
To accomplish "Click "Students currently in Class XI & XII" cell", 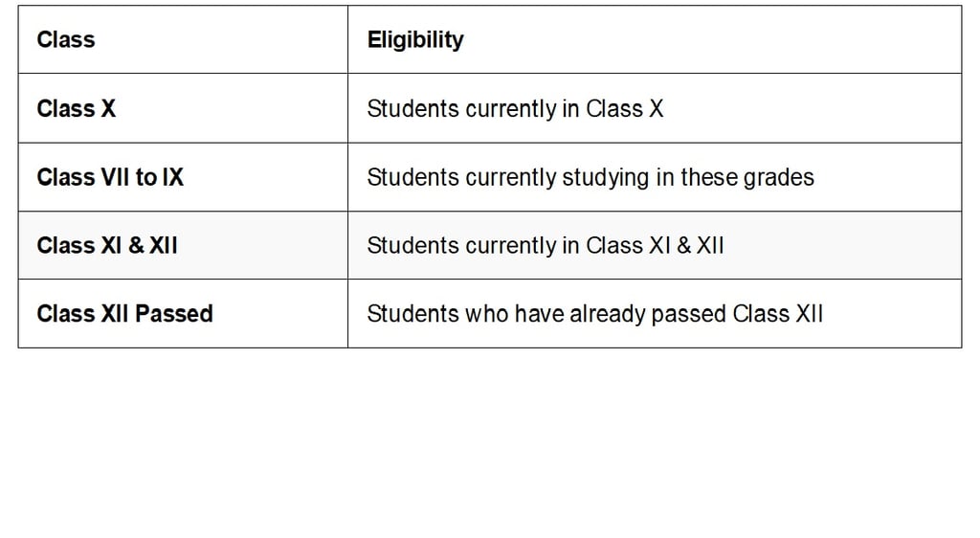I will click(546, 246).
